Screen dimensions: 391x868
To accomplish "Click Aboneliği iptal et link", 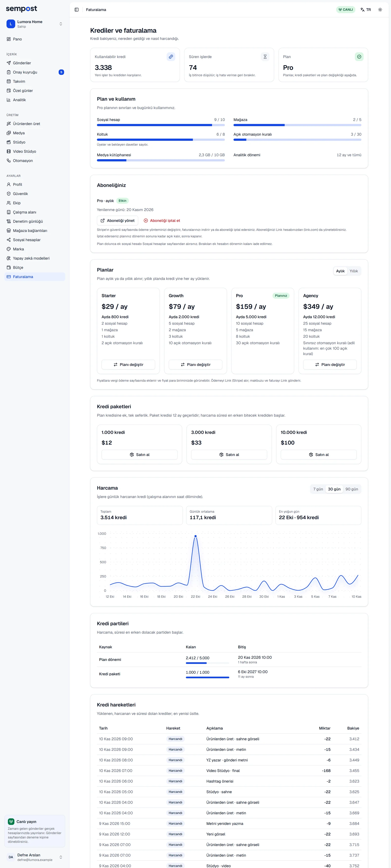I will point(162,221).
